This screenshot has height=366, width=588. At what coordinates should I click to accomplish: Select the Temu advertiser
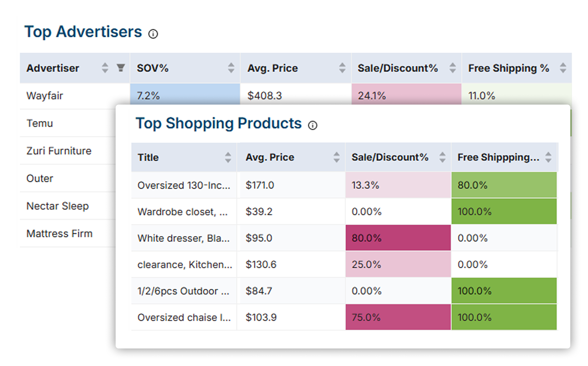(x=40, y=123)
